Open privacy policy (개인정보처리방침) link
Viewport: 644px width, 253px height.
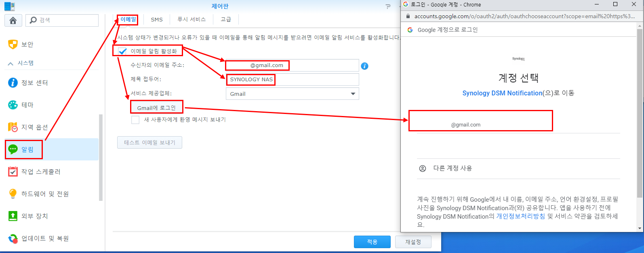pos(520,216)
